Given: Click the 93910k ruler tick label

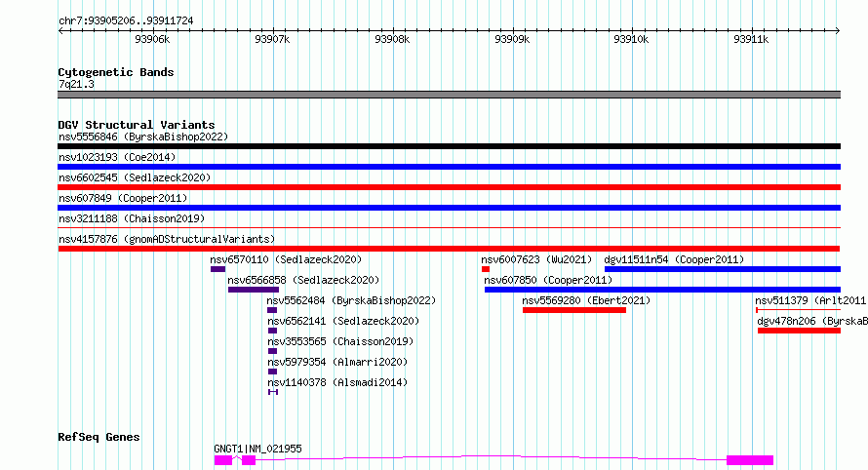Looking at the screenshot, I should (x=631, y=39).
